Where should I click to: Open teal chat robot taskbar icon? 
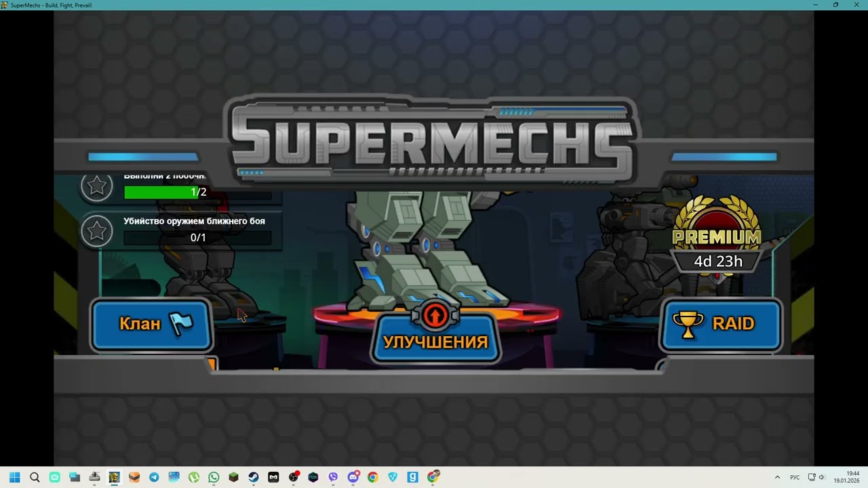tap(54, 477)
